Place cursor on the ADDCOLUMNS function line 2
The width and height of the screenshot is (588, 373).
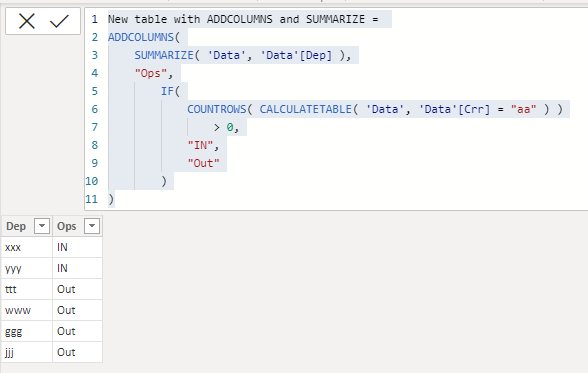point(141,37)
